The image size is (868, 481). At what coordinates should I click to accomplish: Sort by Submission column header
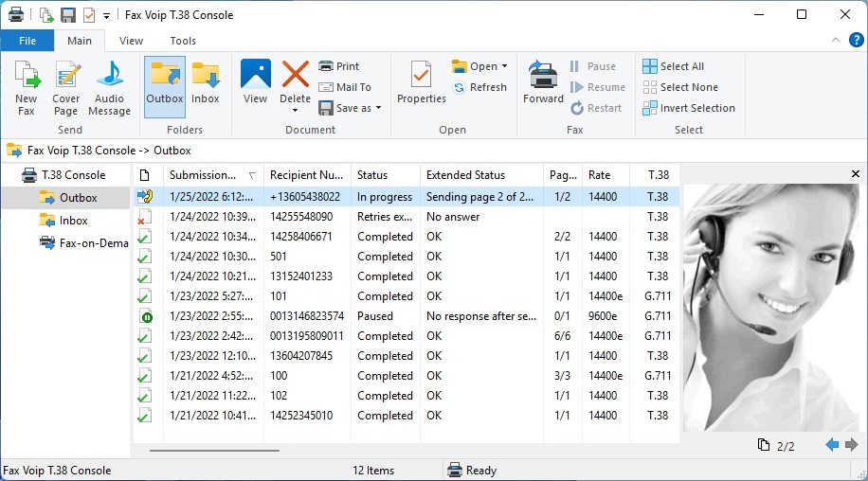tap(213, 175)
